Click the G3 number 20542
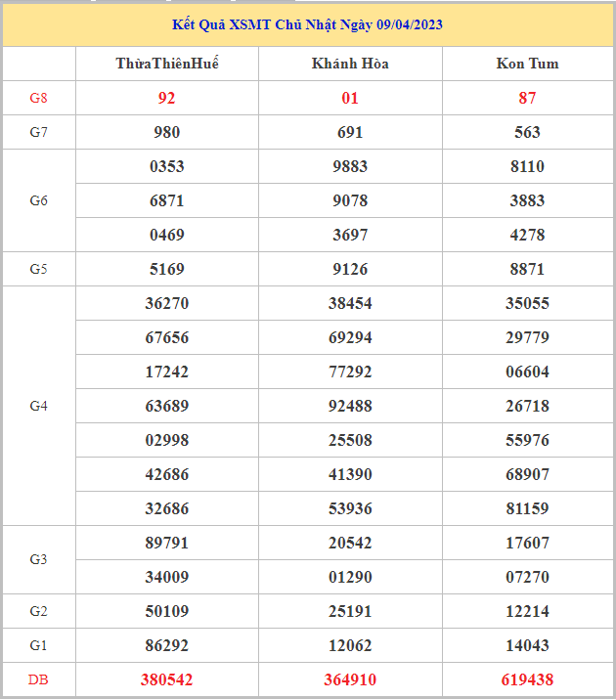This screenshot has height=700, width=616. (x=350, y=543)
